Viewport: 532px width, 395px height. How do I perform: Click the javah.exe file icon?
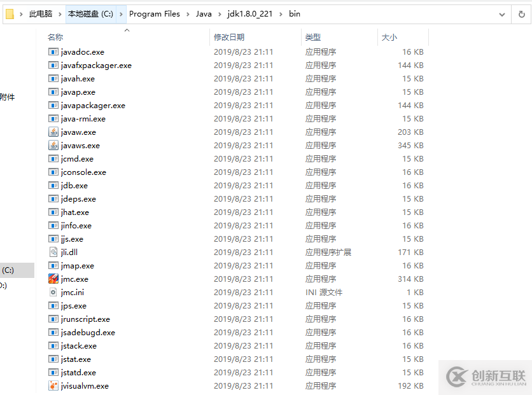(x=53, y=79)
